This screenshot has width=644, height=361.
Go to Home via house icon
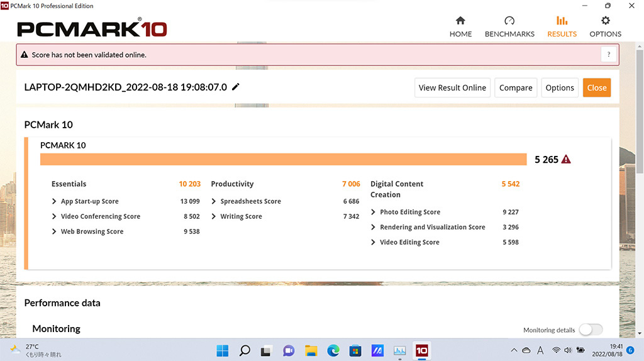coord(460,21)
